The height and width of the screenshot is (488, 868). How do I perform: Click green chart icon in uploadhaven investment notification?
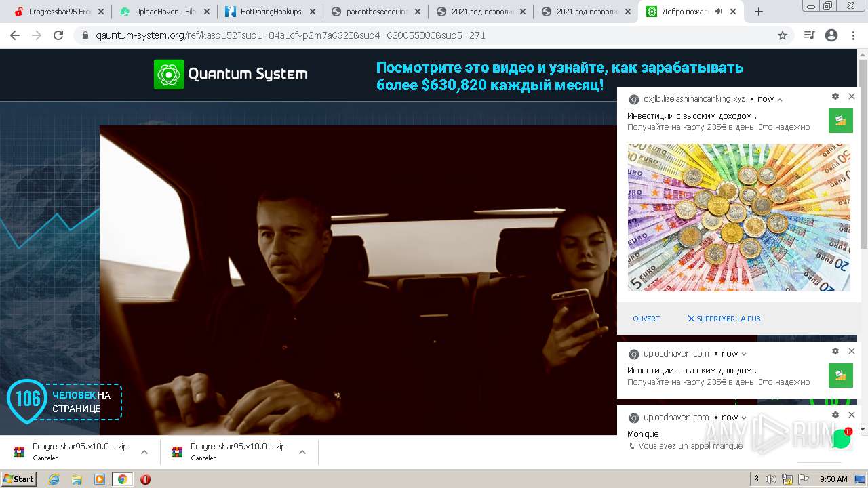point(841,375)
